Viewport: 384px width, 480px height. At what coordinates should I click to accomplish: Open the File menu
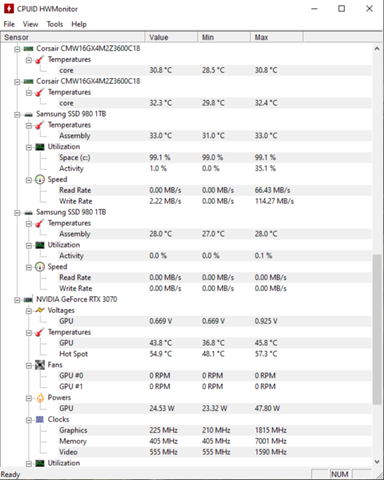click(x=9, y=24)
